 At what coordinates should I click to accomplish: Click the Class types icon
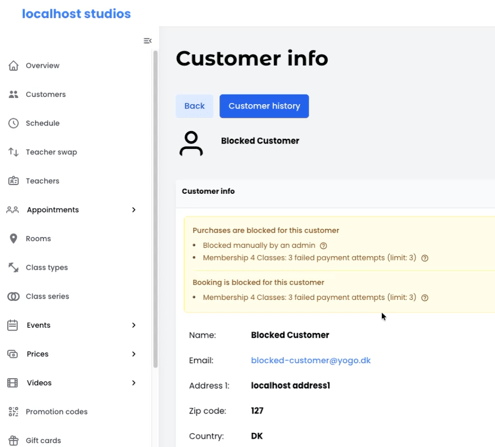point(13,267)
